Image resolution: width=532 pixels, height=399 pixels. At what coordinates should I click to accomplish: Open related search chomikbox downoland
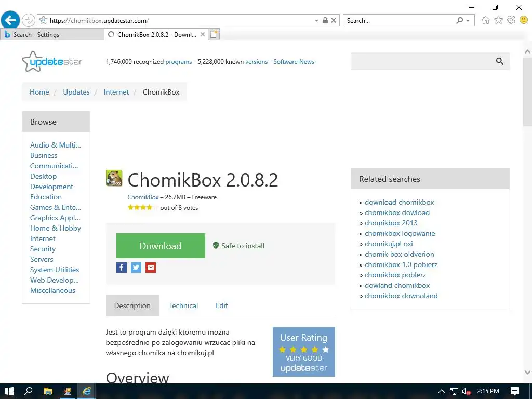coord(401,296)
